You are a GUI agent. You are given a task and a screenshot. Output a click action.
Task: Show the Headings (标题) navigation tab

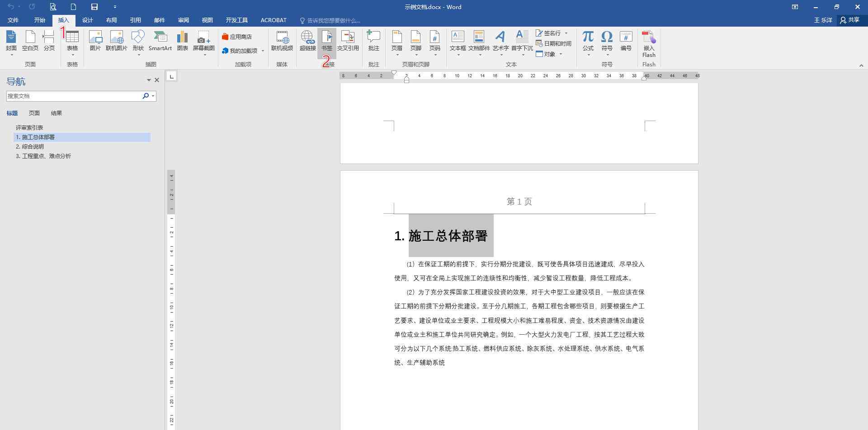(x=12, y=113)
